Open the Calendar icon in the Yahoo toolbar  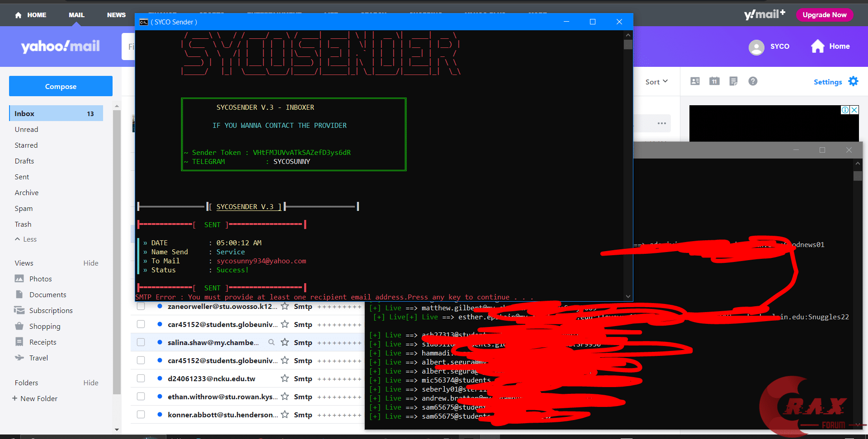714,81
